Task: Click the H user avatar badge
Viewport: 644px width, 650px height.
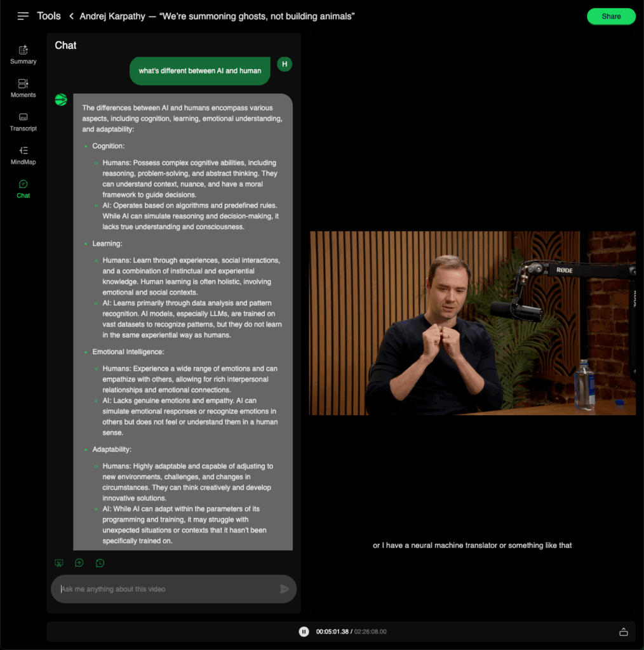Action: [284, 64]
